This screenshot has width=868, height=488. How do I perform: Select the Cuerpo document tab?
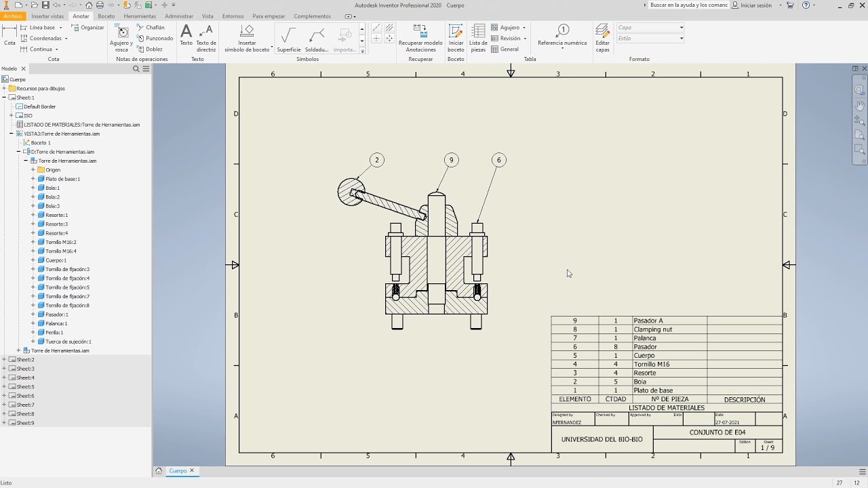point(178,470)
